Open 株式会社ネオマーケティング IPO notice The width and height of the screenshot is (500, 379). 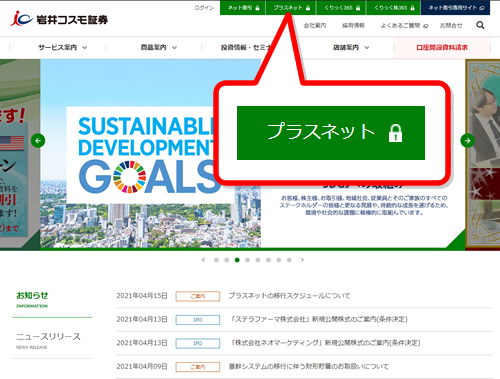pyautogui.click(x=325, y=343)
